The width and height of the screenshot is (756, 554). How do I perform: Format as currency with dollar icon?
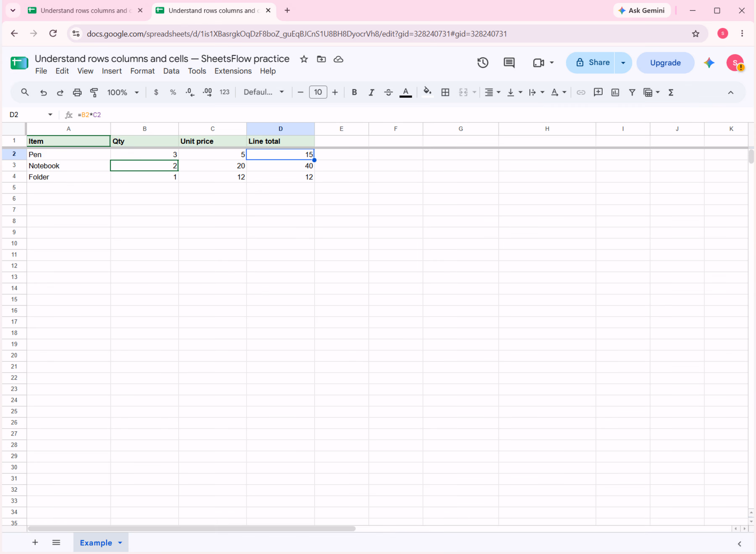tap(156, 92)
